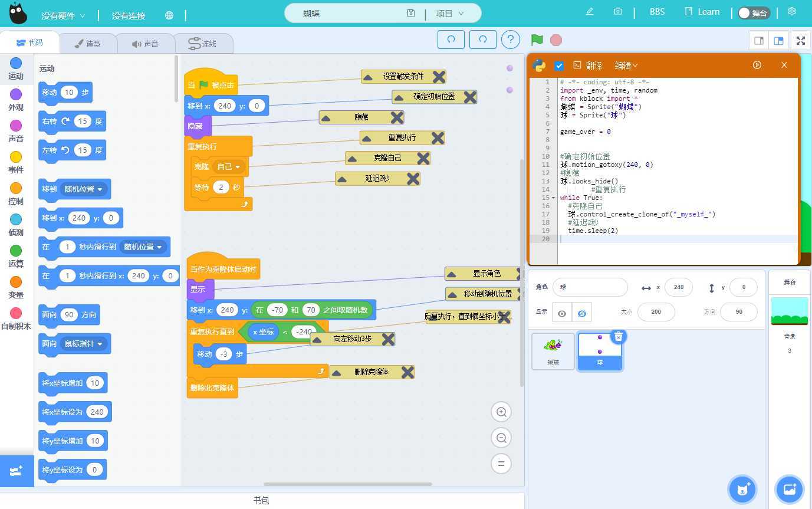Screen dimensions: 812x509
Task: Zoom in on the block workspace
Action: coord(501,412)
